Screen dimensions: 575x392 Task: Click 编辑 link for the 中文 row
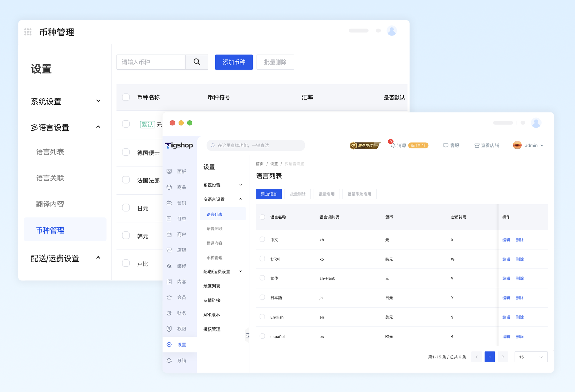pyautogui.click(x=506, y=240)
